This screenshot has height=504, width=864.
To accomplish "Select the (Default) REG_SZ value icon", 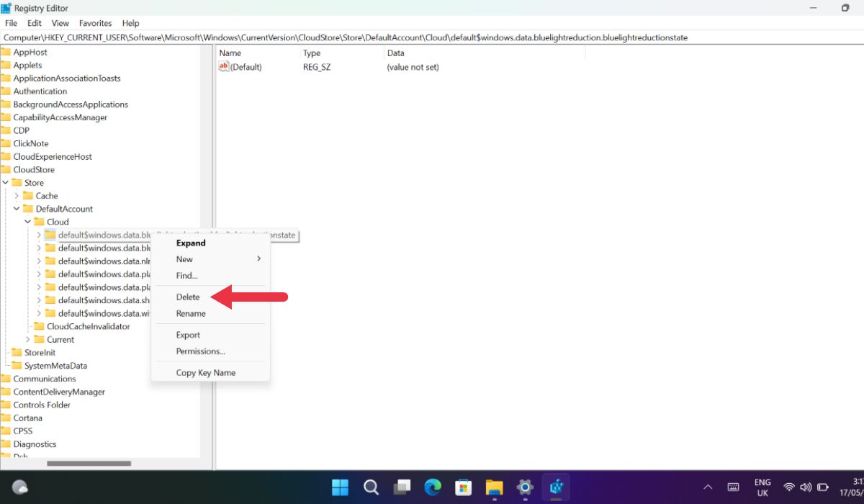I will coord(223,66).
